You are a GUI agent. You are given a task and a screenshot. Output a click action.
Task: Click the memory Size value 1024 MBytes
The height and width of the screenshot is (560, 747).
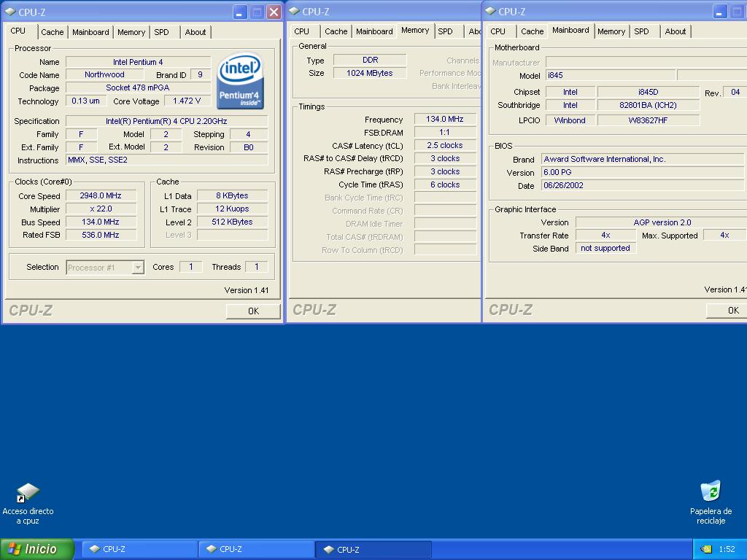click(370, 73)
